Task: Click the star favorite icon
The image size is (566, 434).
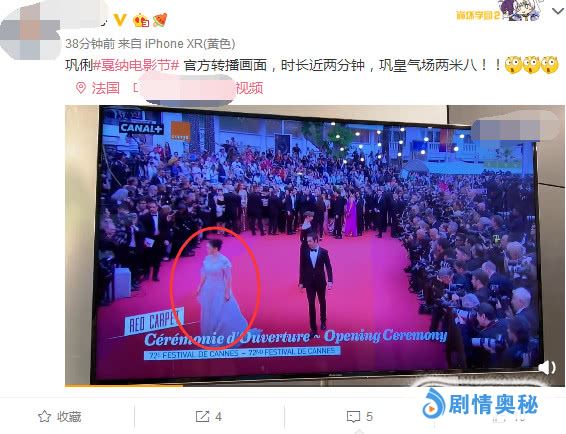Action: 44,416
